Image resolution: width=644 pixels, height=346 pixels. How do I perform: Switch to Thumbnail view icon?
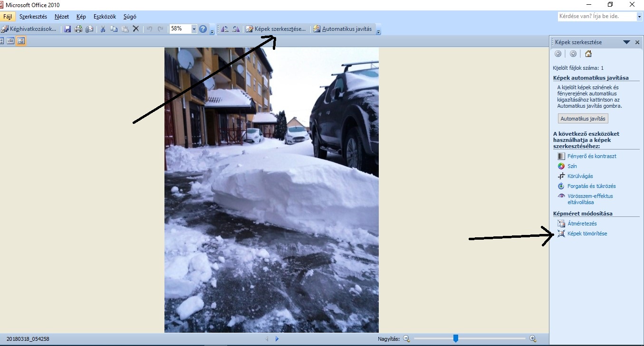pos(1,41)
